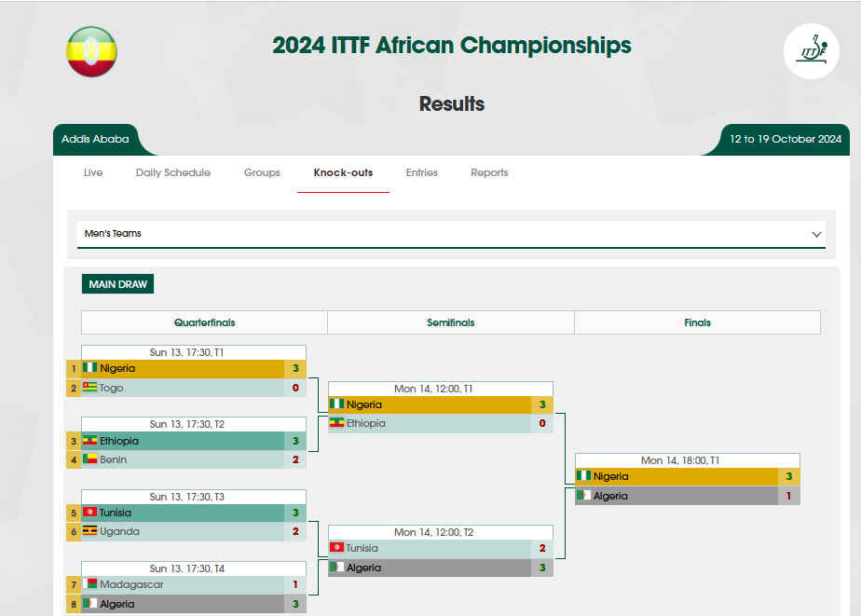861x616 pixels.
Task: Switch to the Groups tab
Action: (262, 172)
